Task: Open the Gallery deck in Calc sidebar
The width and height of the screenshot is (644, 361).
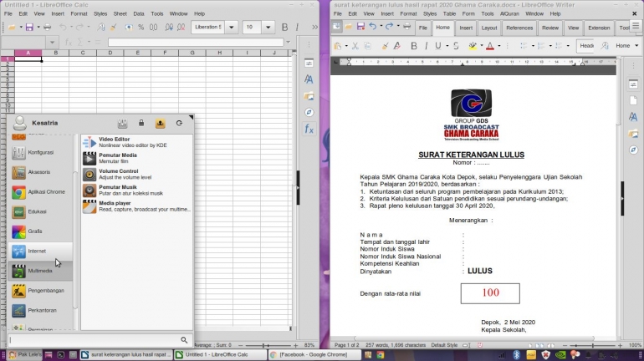Action: pos(309,96)
